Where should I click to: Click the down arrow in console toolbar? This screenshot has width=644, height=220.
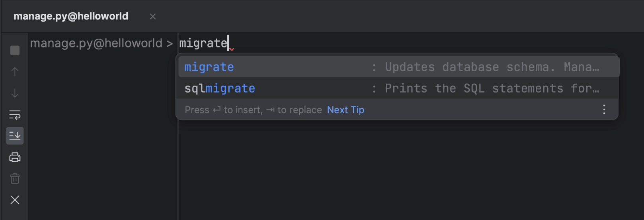[15, 93]
